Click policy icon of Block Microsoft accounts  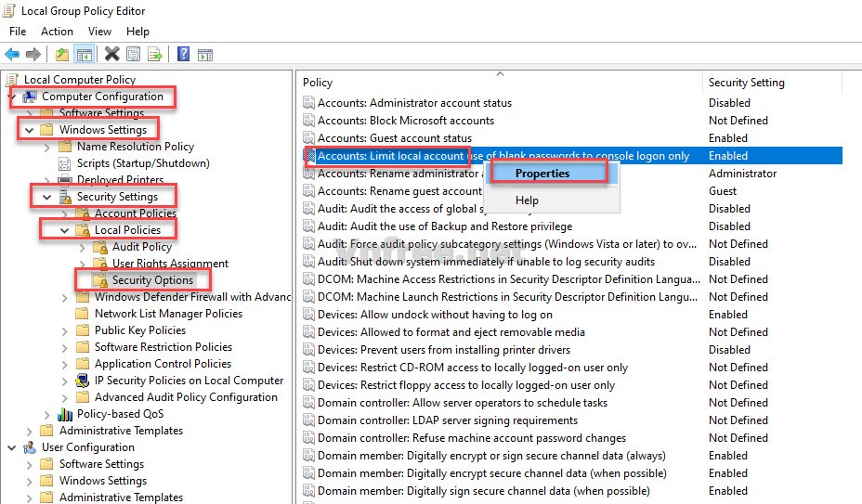(x=309, y=121)
